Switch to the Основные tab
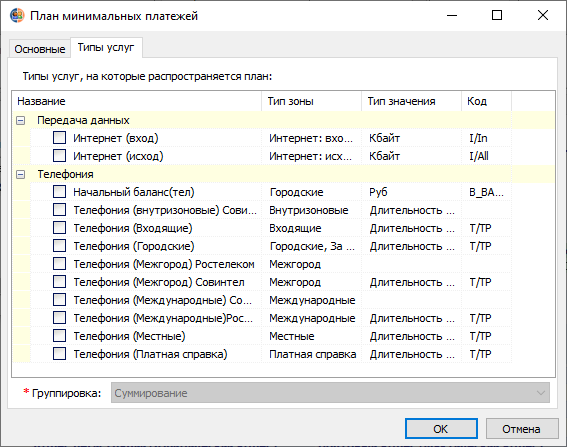 click(40, 49)
